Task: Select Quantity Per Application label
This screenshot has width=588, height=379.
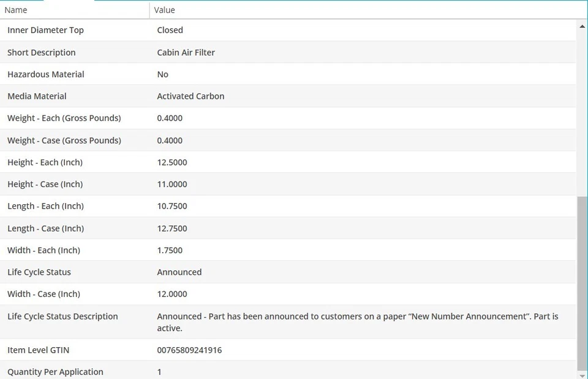Action: tap(55, 372)
